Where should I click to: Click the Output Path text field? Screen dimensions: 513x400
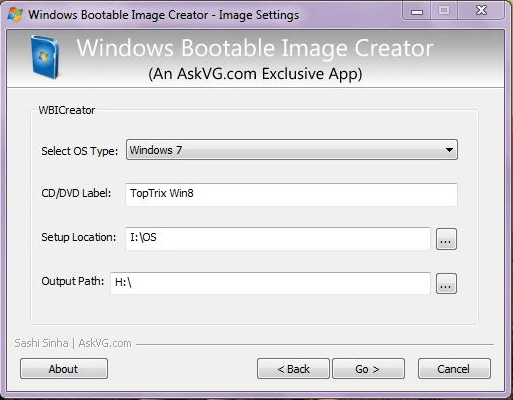(270, 283)
